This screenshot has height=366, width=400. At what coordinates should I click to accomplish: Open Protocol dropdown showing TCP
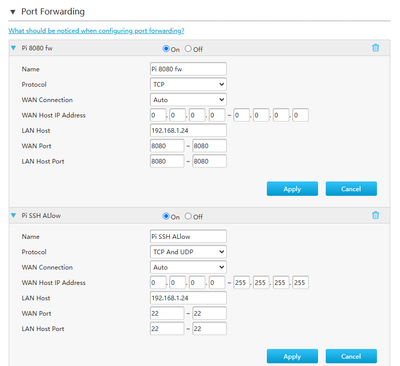coord(188,84)
